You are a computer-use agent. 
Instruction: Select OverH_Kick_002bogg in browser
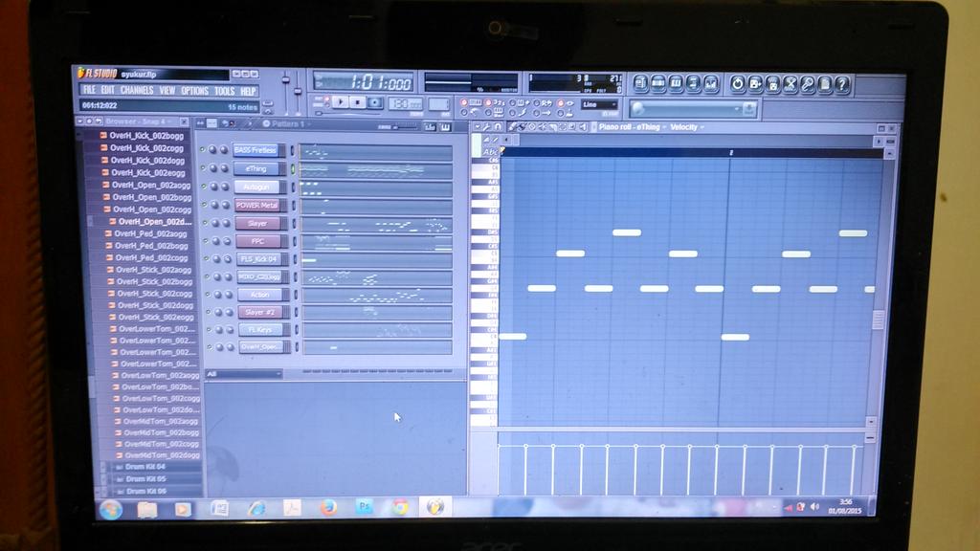(x=146, y=136)
